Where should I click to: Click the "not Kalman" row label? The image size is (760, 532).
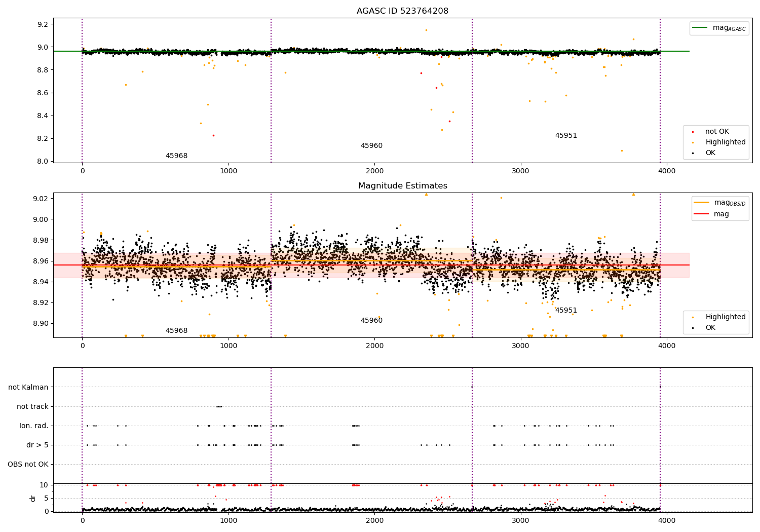[x=28, y=388]
